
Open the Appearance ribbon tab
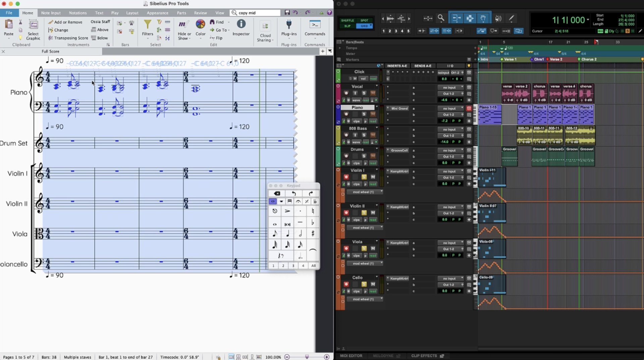(157, 13)
